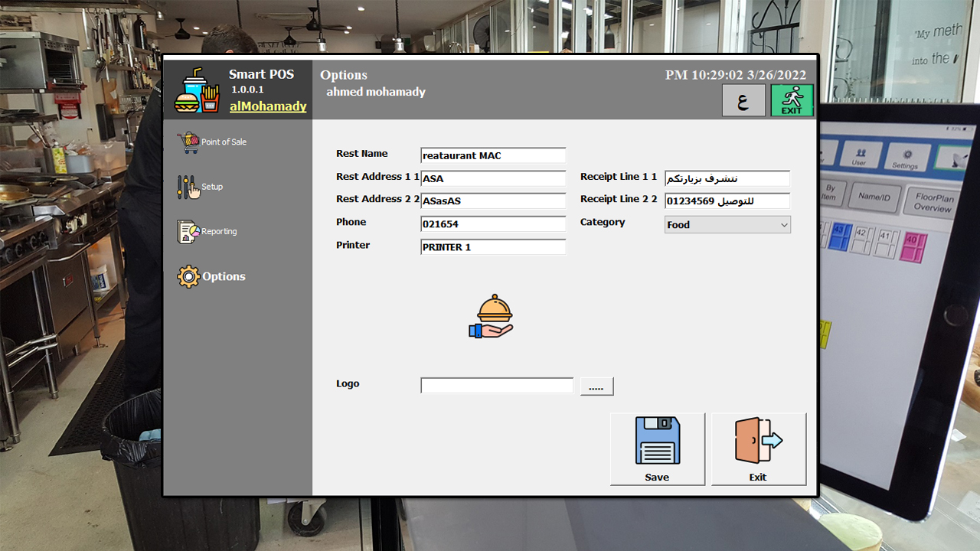Click the green EXIT running-man icon

tap(792, 99)
